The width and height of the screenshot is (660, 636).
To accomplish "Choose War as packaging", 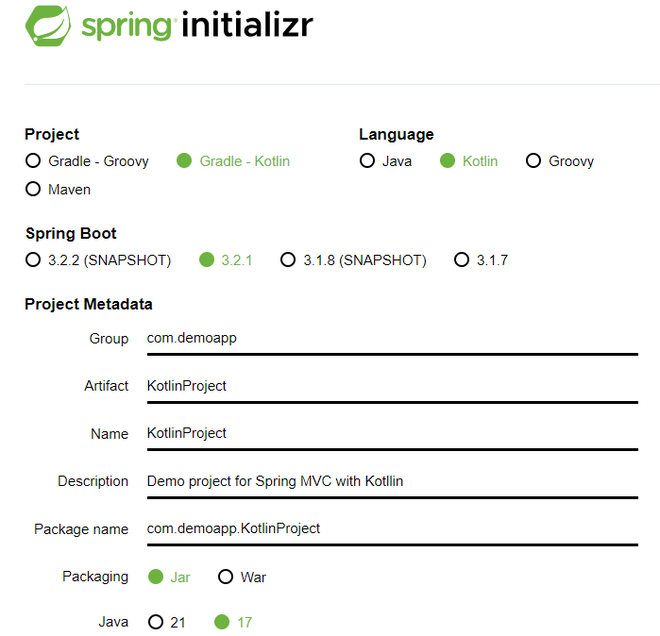I will 225,577.
